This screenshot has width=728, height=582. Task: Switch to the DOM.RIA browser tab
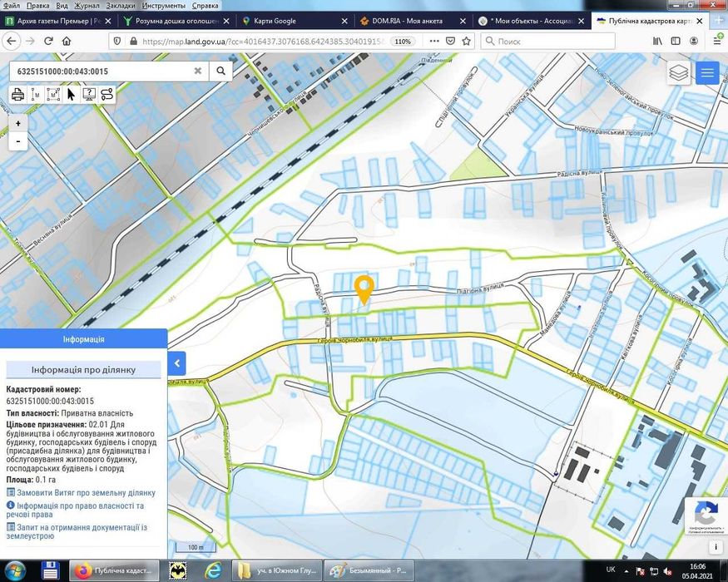coord(407,21)
